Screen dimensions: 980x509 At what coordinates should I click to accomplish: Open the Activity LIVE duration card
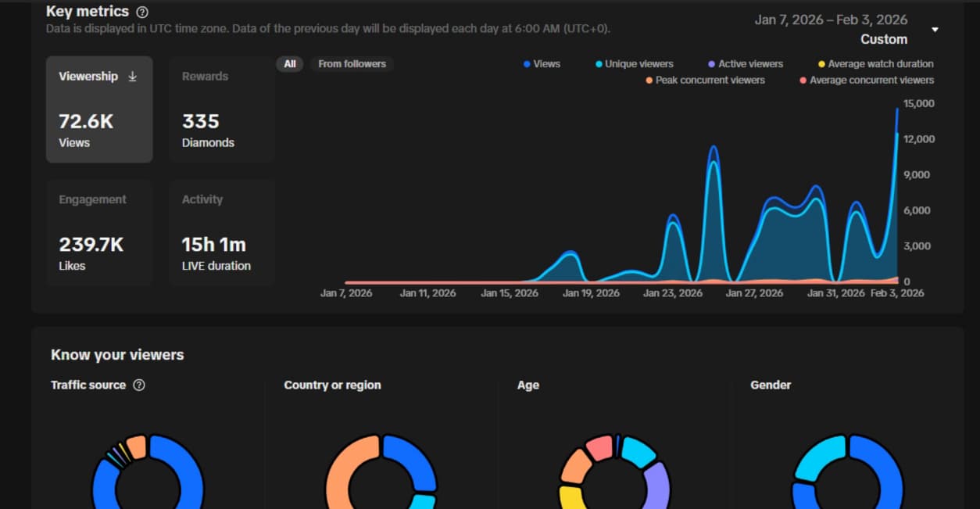click(x=222, y=232)
